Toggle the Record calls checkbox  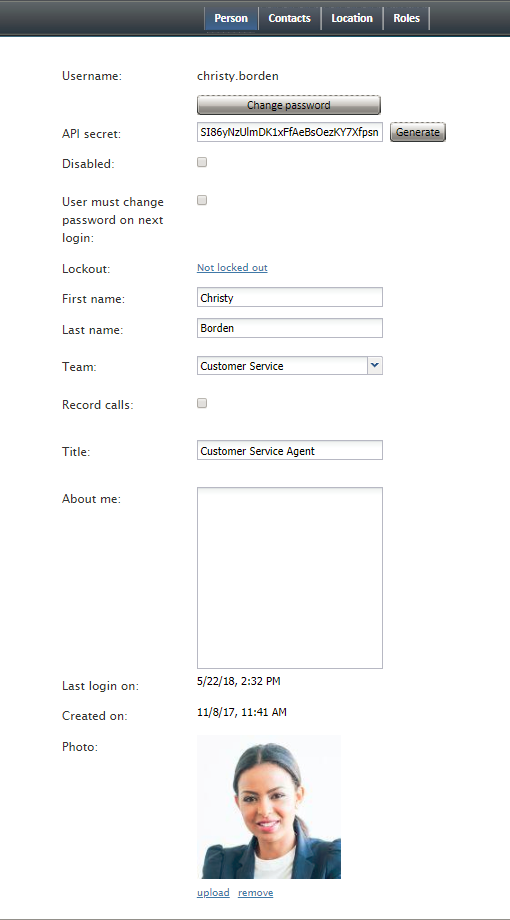[x=202, y=403]
